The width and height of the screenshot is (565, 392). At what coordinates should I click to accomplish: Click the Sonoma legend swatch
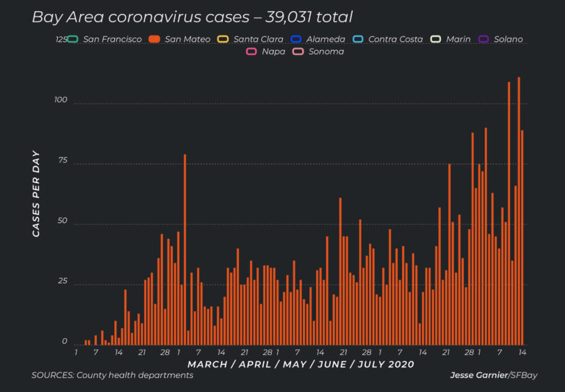(x=297, y=52)
